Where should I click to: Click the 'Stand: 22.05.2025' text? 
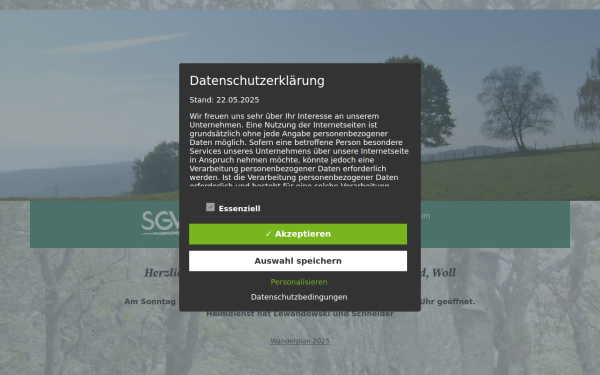(224, 100)
